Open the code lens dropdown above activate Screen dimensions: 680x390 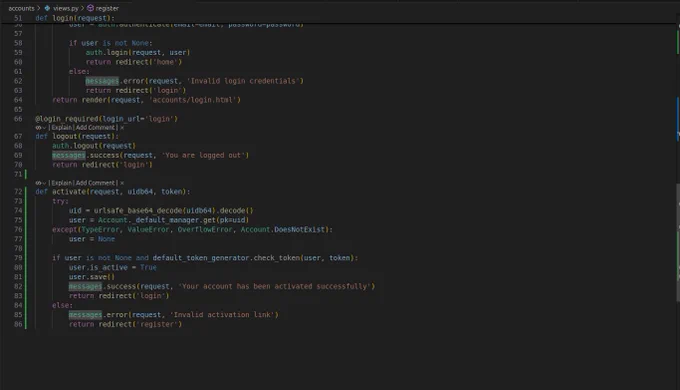[40, 183]
